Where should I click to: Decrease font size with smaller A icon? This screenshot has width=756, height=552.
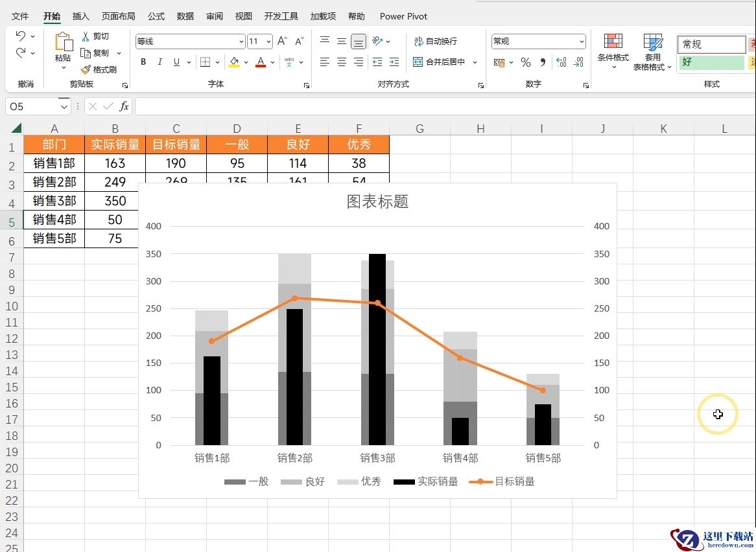pyautogui.click(x=300, y=41)
